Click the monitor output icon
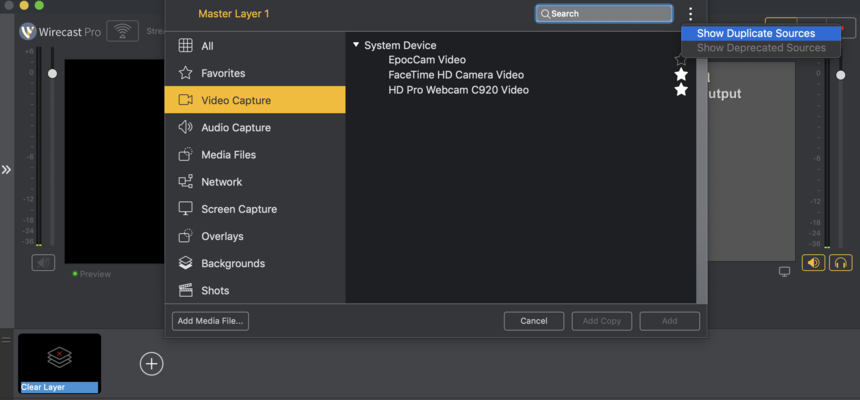The height and width of the screenshot is (400, 860). click(785, 272)
